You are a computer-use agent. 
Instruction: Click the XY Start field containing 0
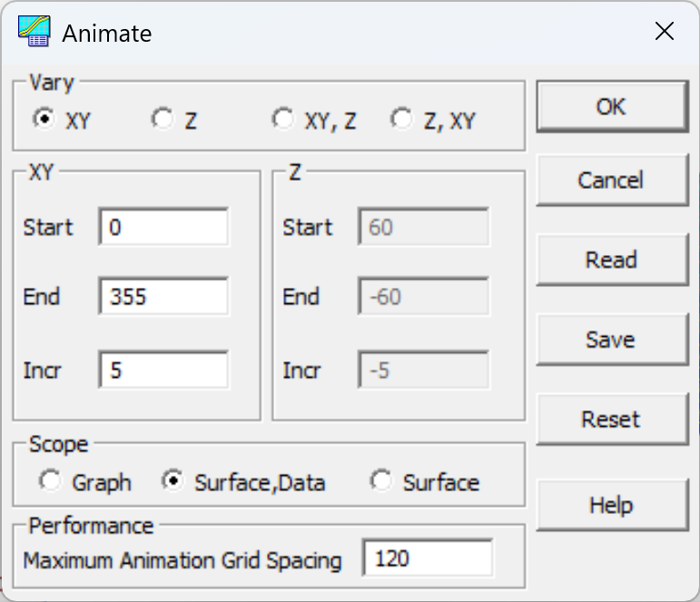pyautogui.click(x=163, y=226)
